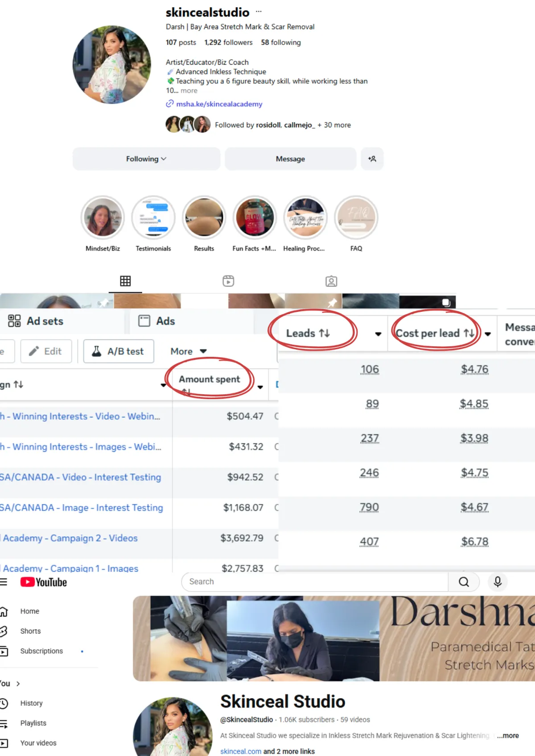Open the Results story highlight

point(204,217)
